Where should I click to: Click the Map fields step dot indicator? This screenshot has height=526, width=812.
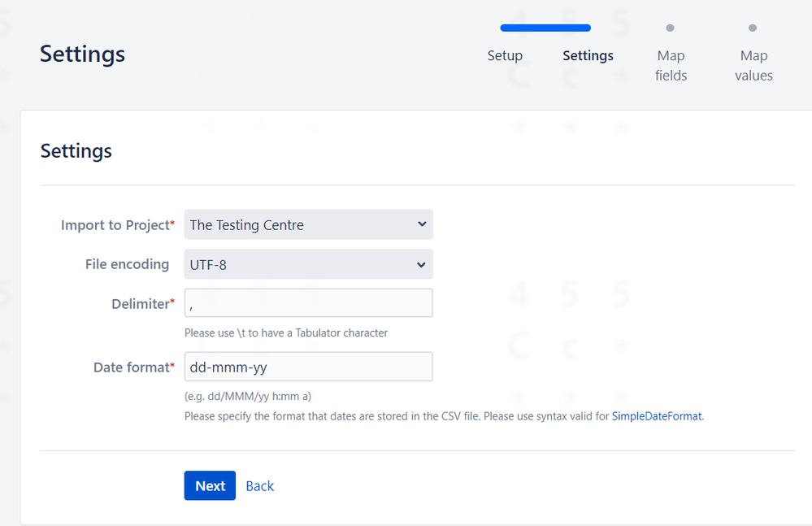click(671, 27)
